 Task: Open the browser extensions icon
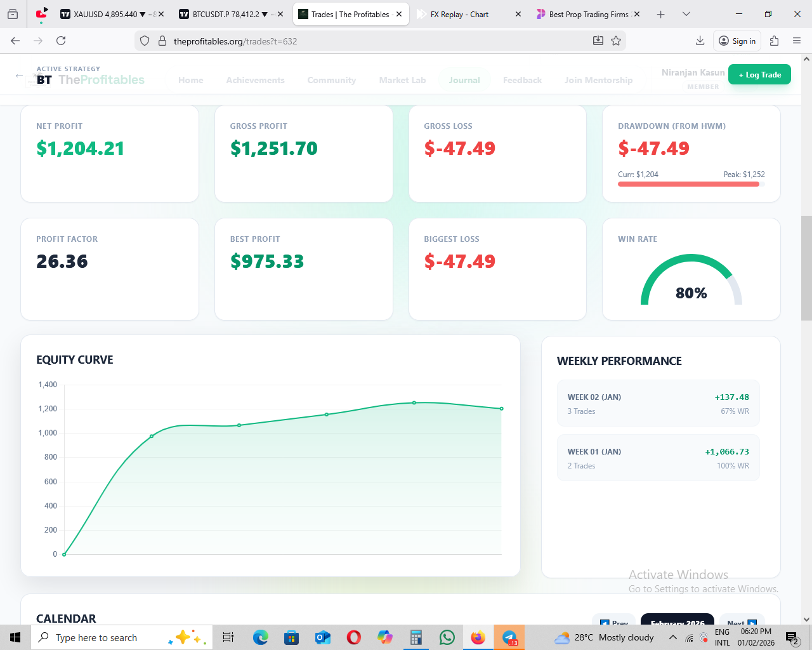coord(774,41)
